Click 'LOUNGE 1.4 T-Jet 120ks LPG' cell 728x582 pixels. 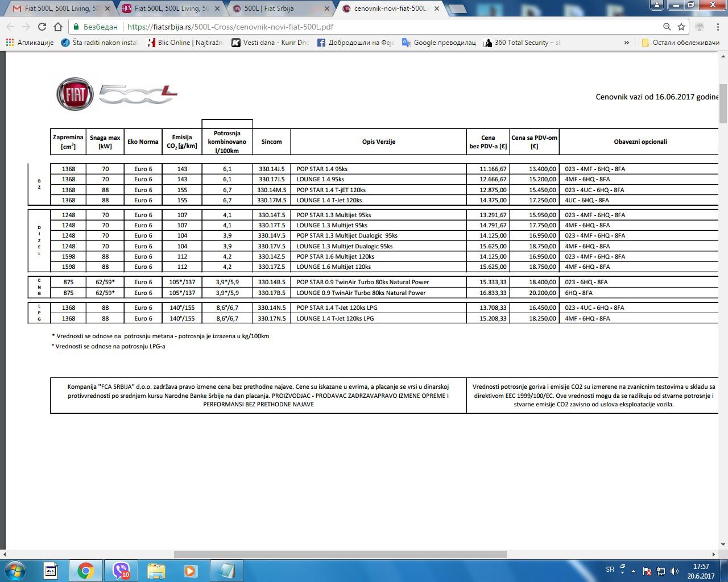335,318
